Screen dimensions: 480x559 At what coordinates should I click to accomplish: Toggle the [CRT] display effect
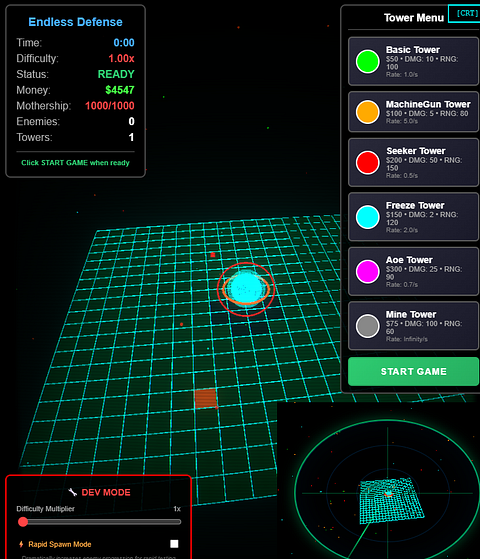[x=464, y=14]
